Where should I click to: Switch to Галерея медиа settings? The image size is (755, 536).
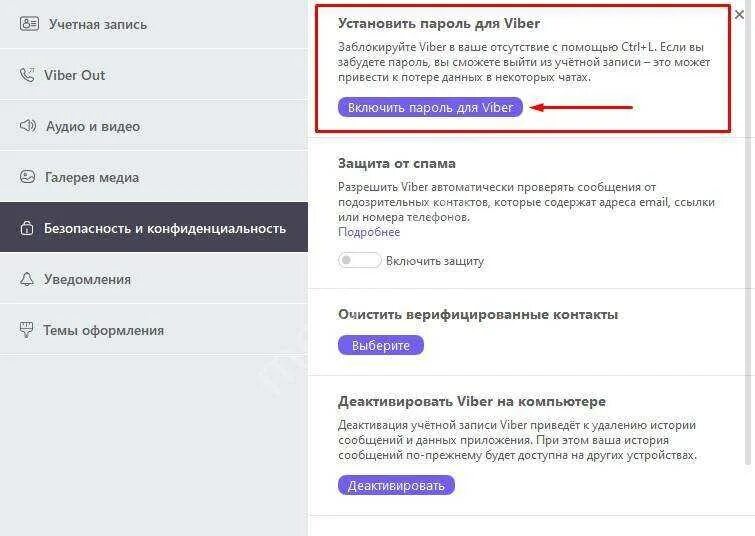point(154,177)
